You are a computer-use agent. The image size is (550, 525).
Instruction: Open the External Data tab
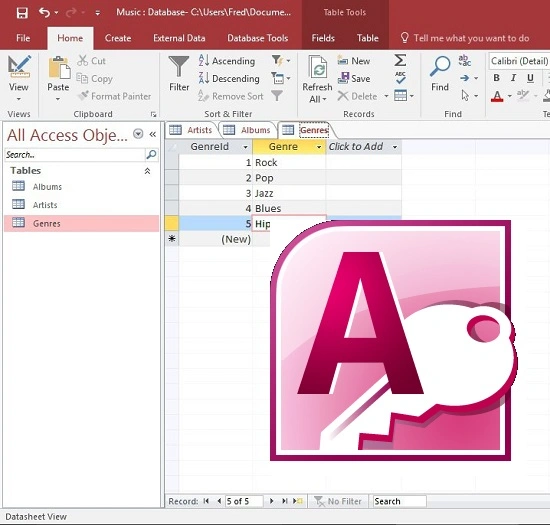click(x=179, y=38)
